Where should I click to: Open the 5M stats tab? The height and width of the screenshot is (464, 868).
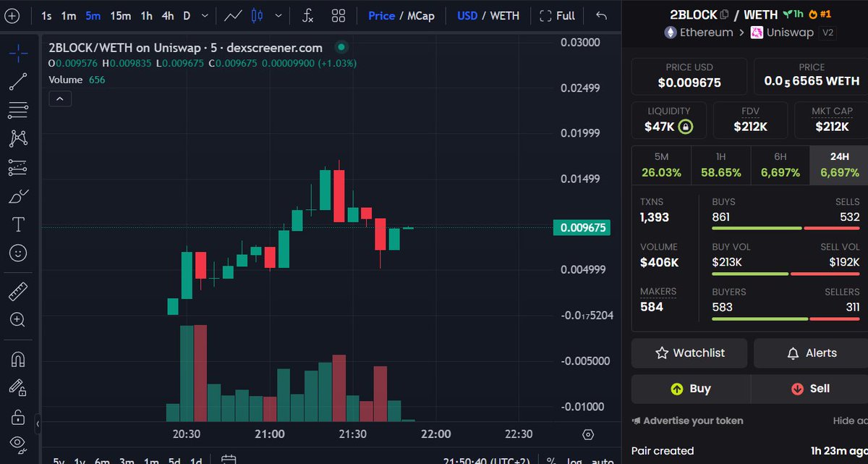tap(661, 165)
